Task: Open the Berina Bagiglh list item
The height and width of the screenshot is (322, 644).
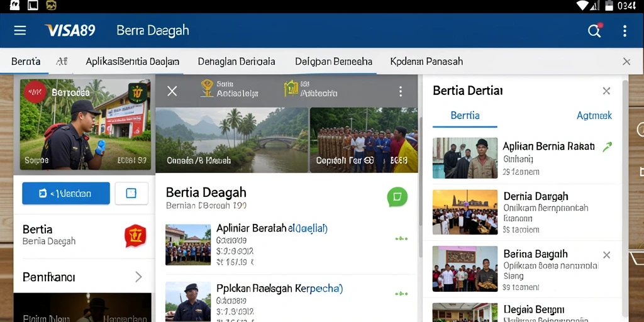Action: pyautogui.click(x=521, y=269)
